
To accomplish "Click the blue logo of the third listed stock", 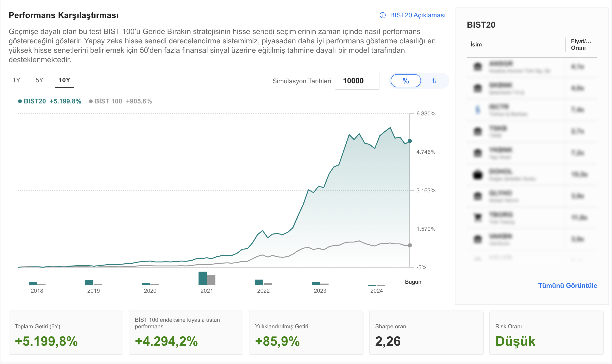I will tap(478, 110).
